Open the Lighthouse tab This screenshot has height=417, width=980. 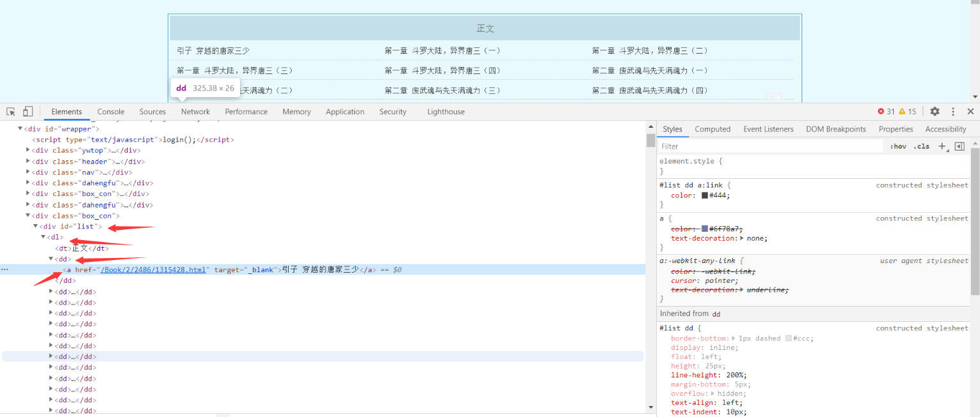click(x=446, y=112)
